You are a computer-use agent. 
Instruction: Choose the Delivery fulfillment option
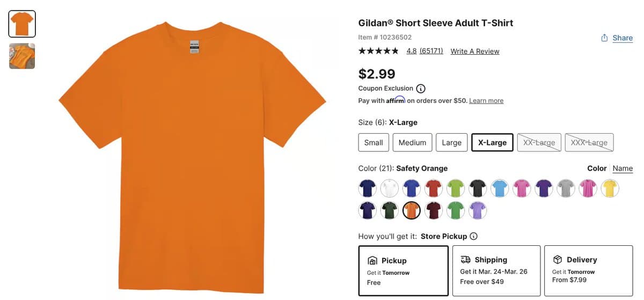tap(589, 270)
